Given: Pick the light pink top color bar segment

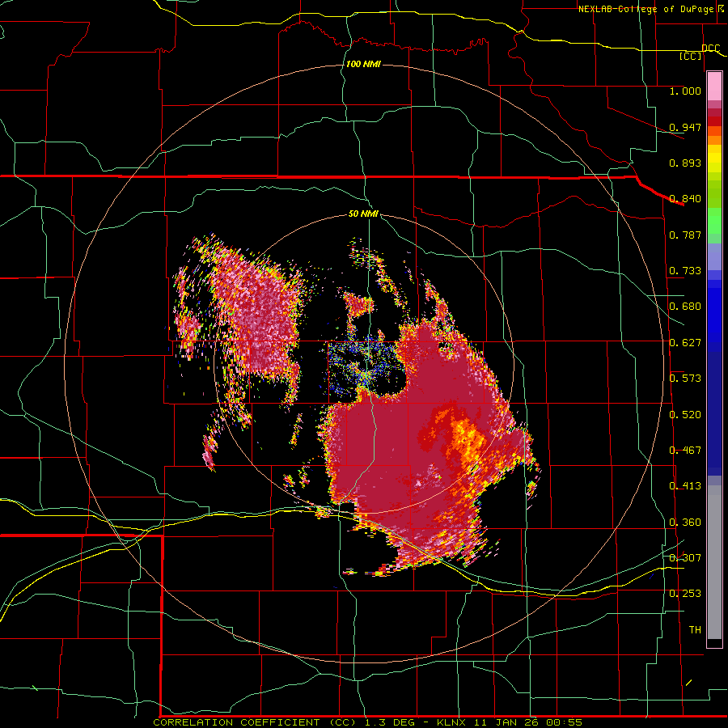Looking at the screenshot, I should (714, 87).
